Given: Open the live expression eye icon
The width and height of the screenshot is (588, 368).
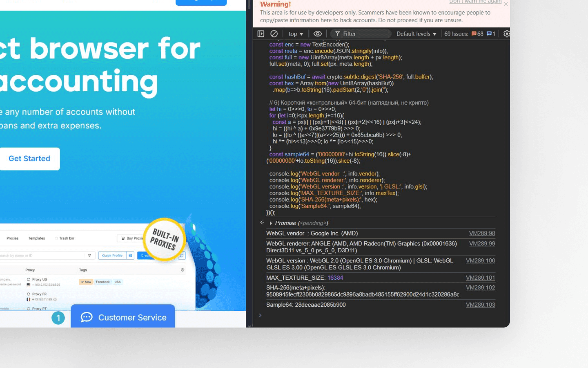Looking at the screenshot, I should coord(318,34).
